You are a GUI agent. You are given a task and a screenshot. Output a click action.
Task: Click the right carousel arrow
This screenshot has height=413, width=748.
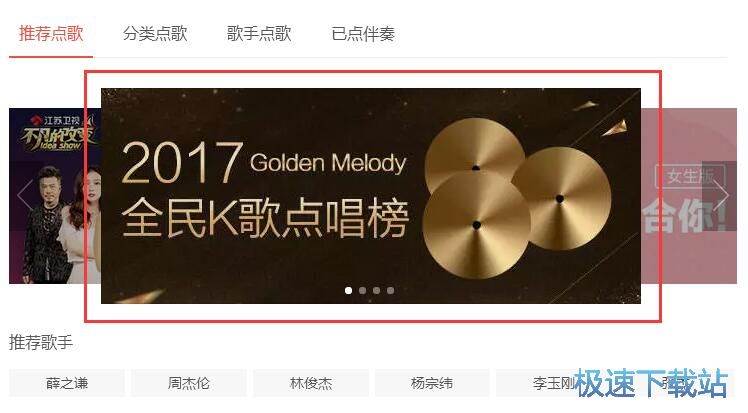coord(720,195)
